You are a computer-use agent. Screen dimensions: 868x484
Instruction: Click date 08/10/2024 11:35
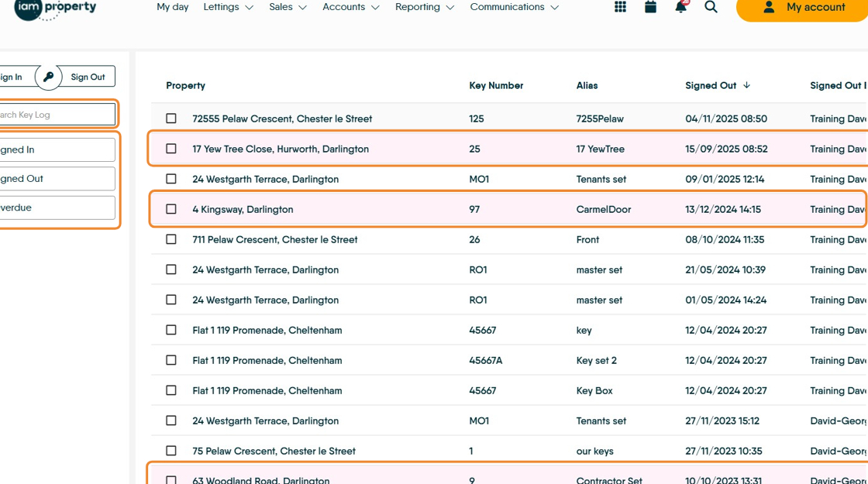(x=725, y=239)
